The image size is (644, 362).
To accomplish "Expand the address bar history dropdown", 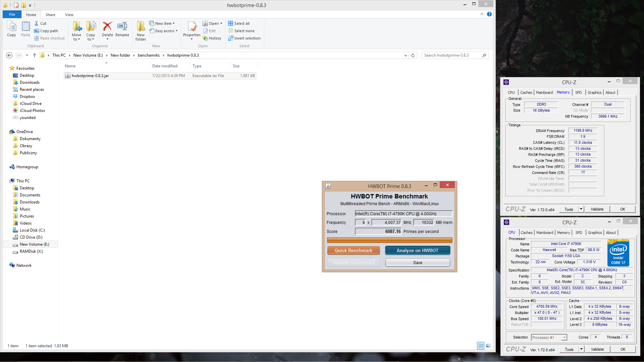I will point(406,55).
